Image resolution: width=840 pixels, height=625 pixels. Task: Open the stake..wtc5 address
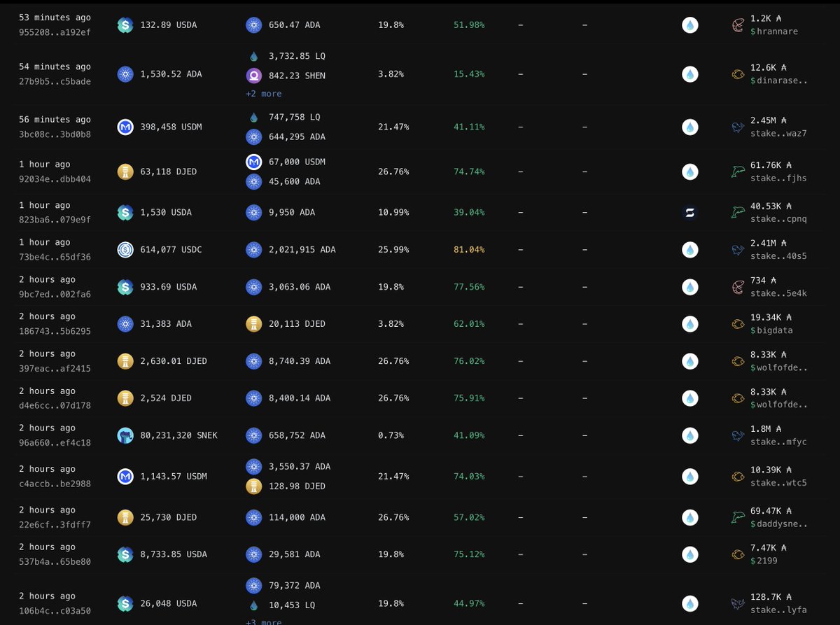(778, 484)
